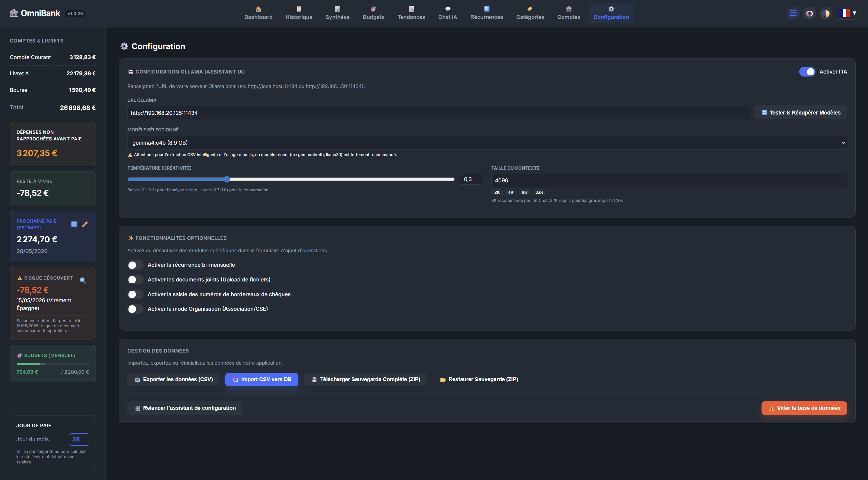
Task: Click the OmniBank bank logo icon
Action: [14, 13]
